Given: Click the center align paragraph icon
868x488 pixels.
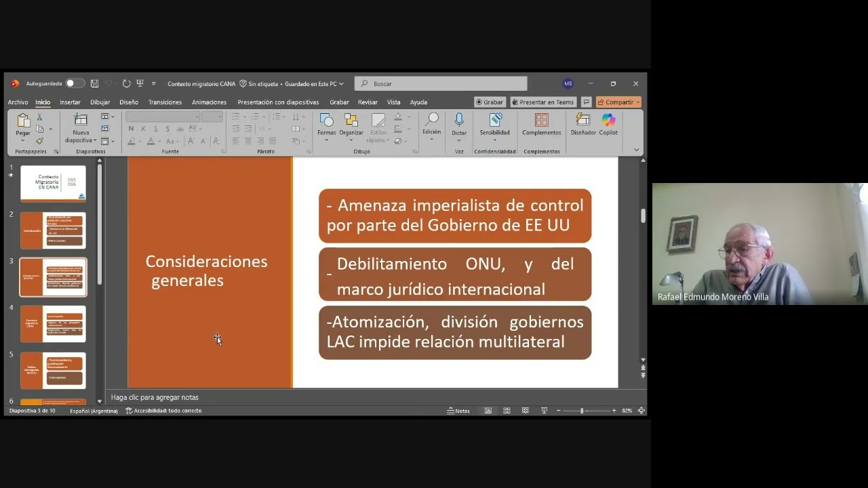Looking at the screenshot, I should click(248, 141).
